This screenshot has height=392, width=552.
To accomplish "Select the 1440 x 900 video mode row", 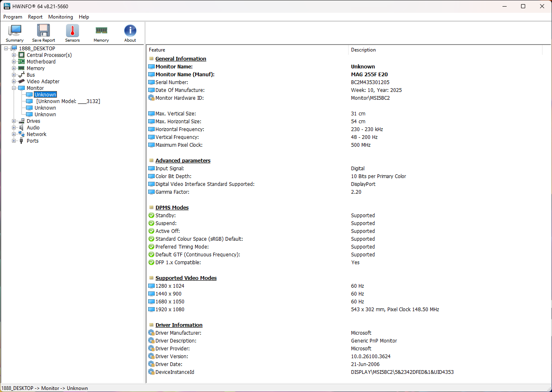I will (168, 294).
